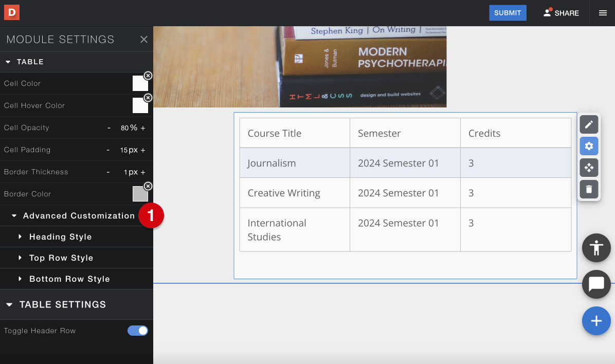615x364 pixels.
Task: Click the pencil edit icon beside the table
Action: point(589,125)
